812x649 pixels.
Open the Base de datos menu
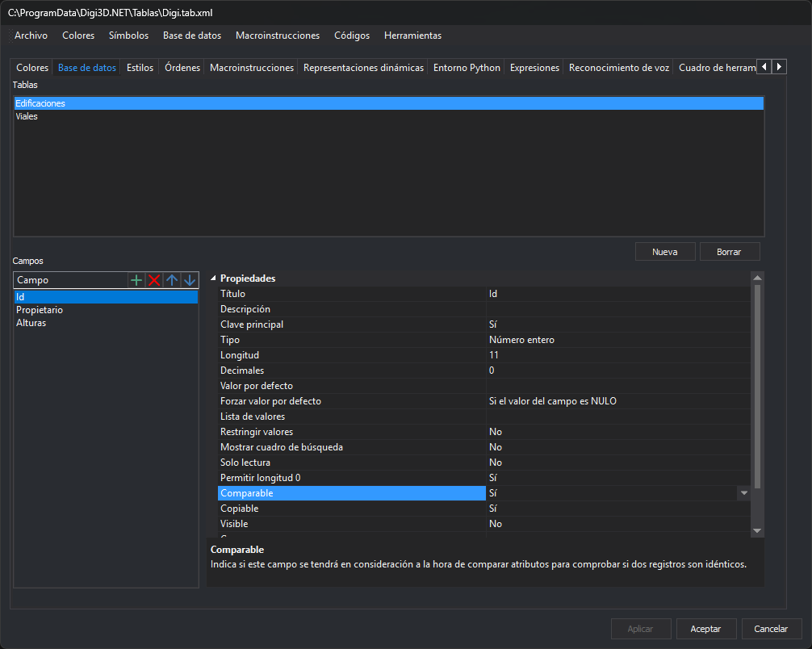pyautogui.click(x=192, y=36)
